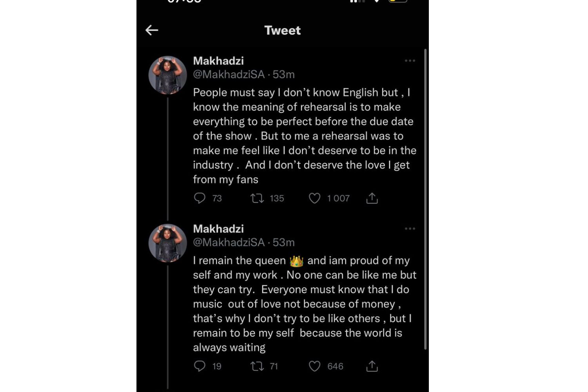Share the first tweet about rehearsal

(x=372, y=198)
